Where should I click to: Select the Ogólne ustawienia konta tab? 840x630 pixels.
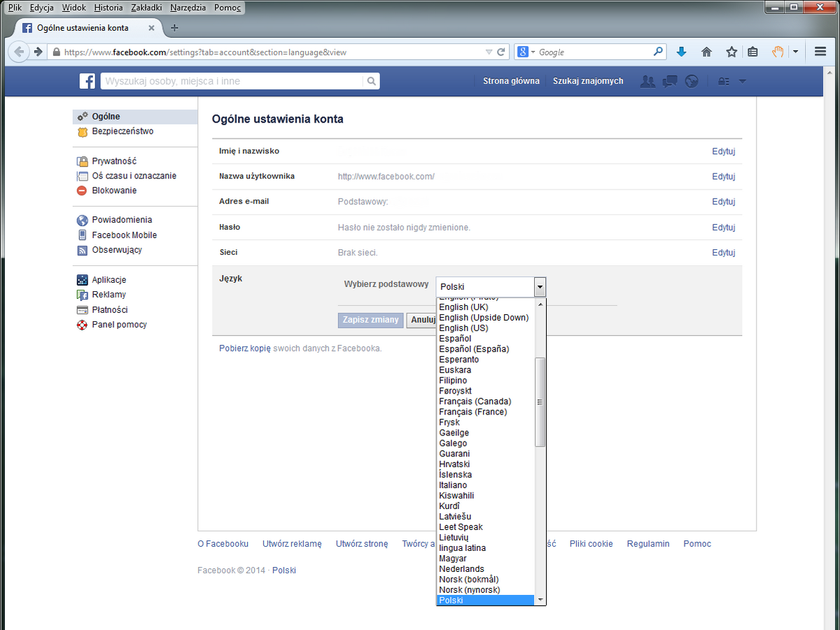pyautogui.click(x=89, y=28)
